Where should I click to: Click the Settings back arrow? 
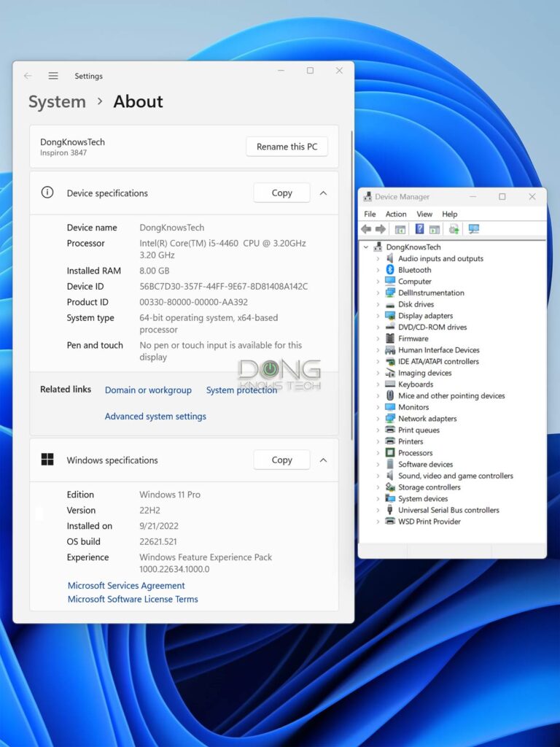click(x=28, y=76)
